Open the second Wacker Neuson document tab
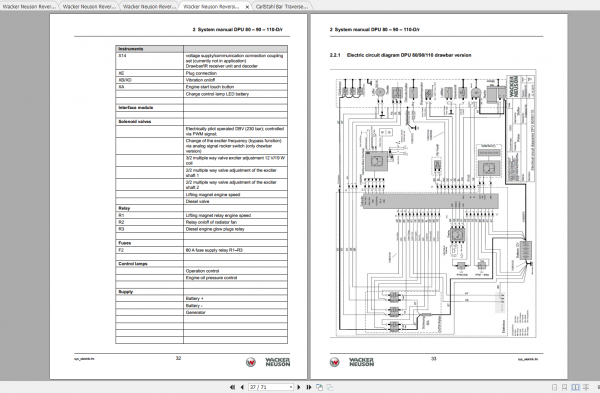This screenshot has height=393, width=600. pos(89,7)
